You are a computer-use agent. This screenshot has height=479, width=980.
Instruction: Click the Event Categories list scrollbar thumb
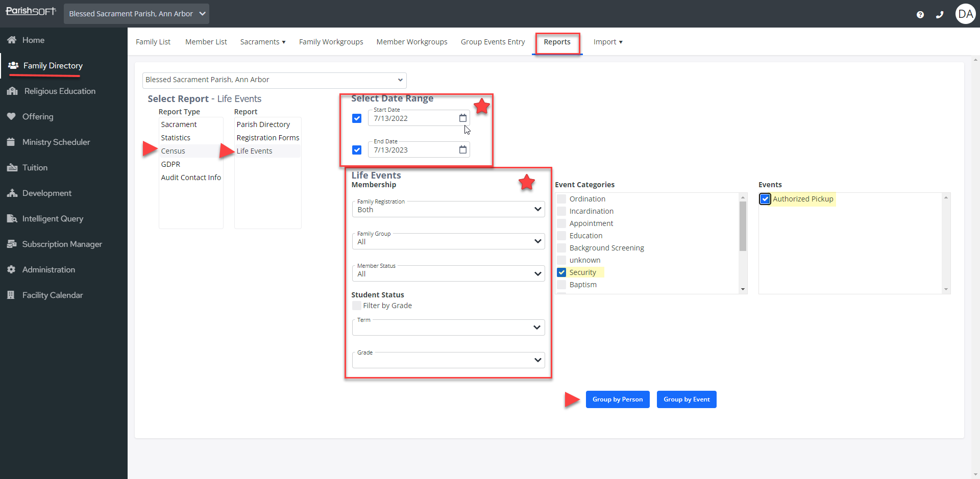(743, 226)
